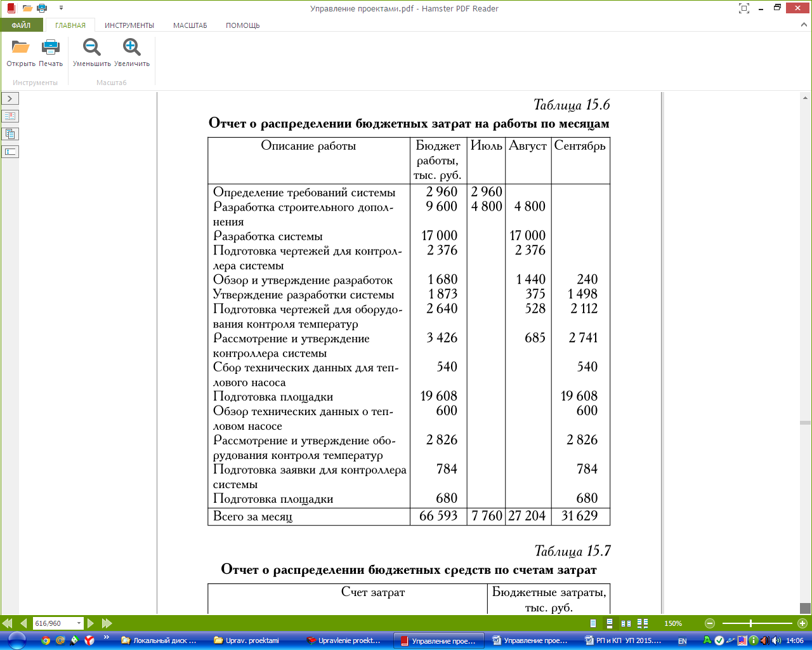The image size is (812, 650).
Task: Switch to РП и КП УП 2015 Word window
Action: (x=624, y=640)
